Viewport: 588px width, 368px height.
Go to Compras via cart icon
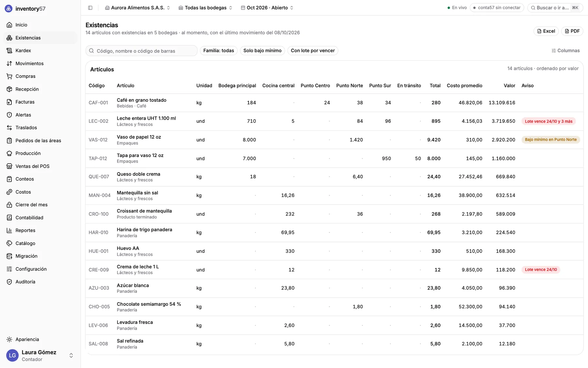(9, 76)
